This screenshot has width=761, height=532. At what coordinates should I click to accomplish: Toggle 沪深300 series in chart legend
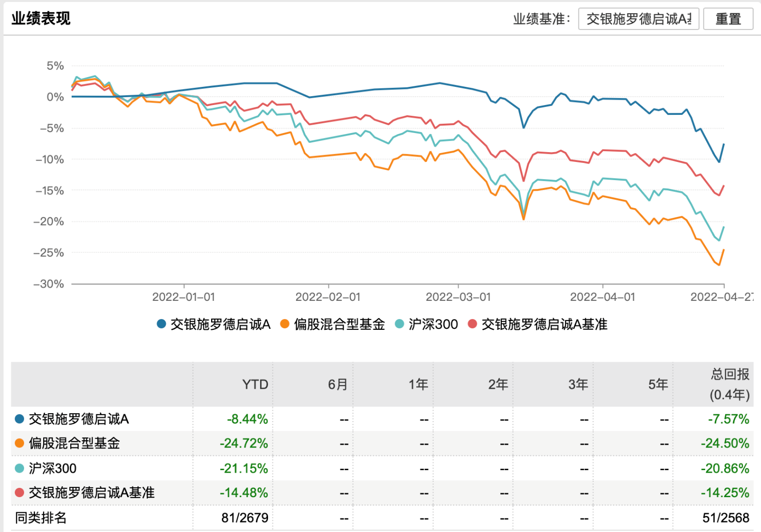tap(427, 324)
